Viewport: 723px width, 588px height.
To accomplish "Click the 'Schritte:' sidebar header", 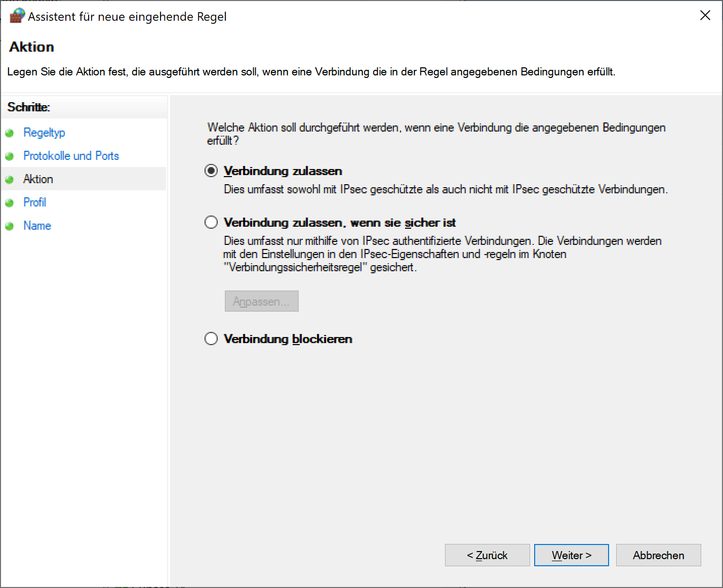I will (29, 107).
